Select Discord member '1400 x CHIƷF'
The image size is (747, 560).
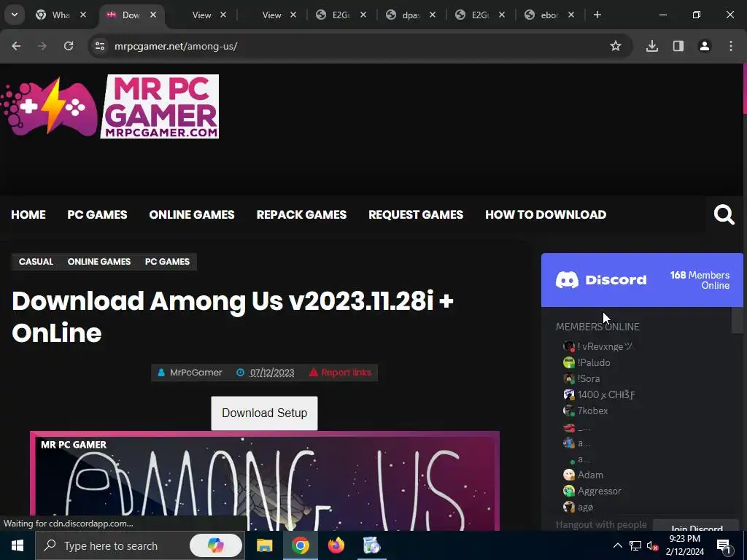click(600, 394)
